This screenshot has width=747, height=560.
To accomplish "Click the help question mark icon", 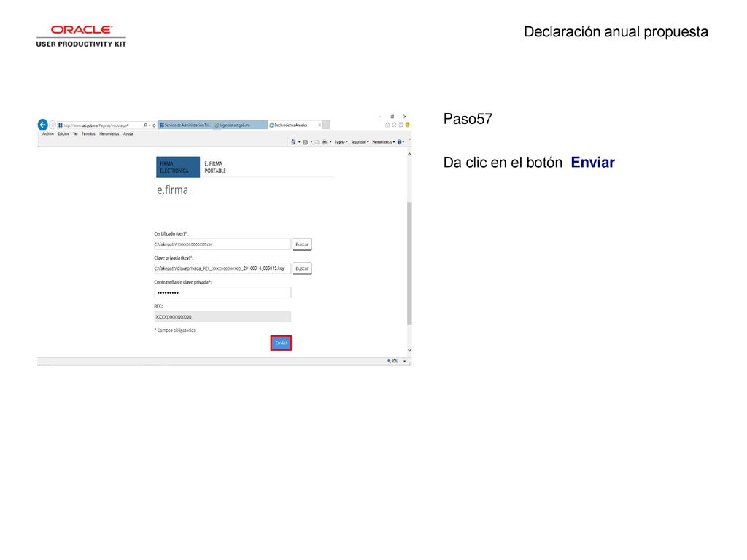I will 400,142.
